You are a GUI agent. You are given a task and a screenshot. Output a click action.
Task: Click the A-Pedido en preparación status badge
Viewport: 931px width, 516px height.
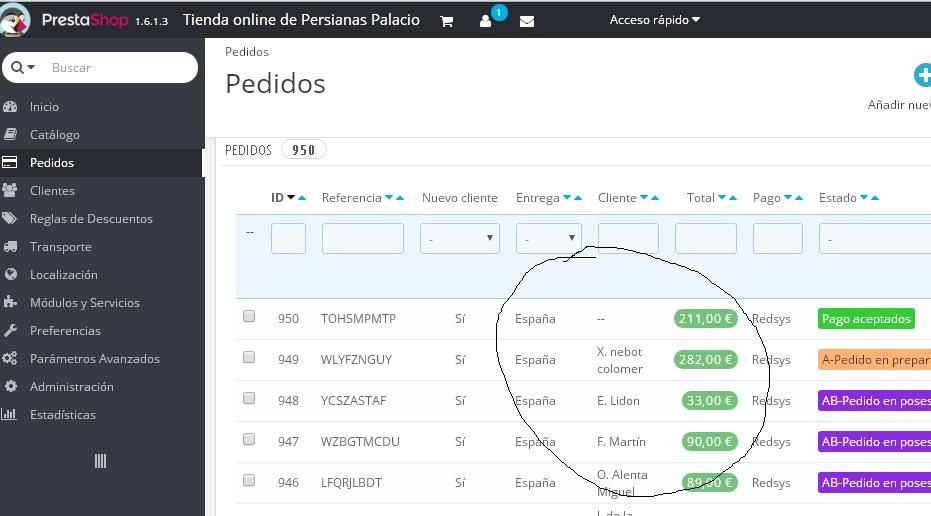(875, 360)
